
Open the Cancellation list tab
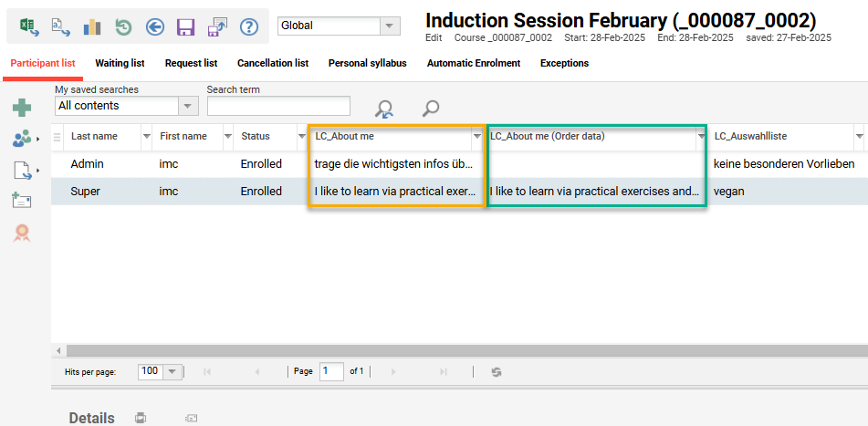(272, 64)
